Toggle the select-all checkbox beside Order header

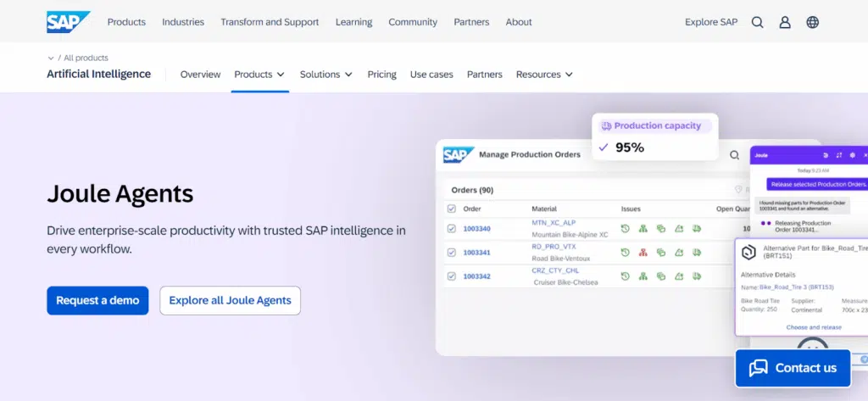pyautogui.click(x=451, y=209)
